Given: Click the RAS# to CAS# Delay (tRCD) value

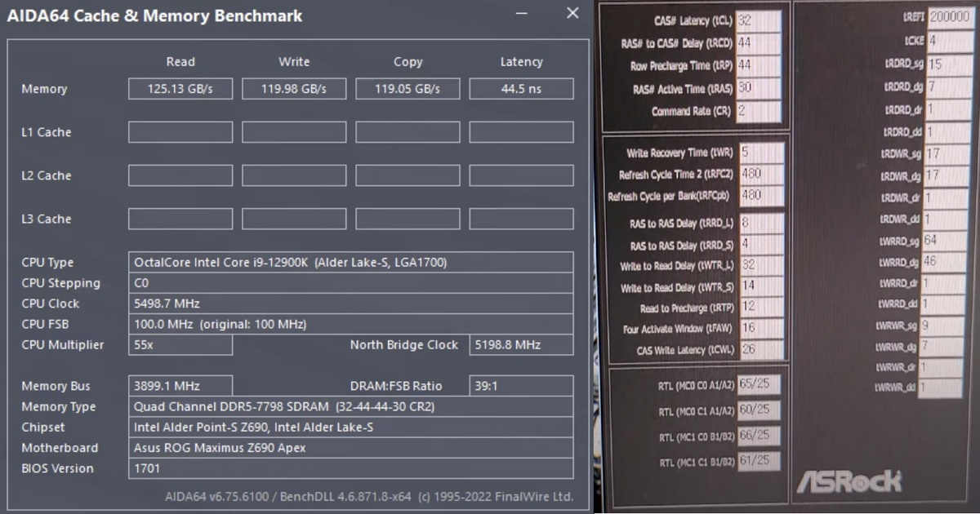Looking at the screenshot, I should click(x=758, y=43).
